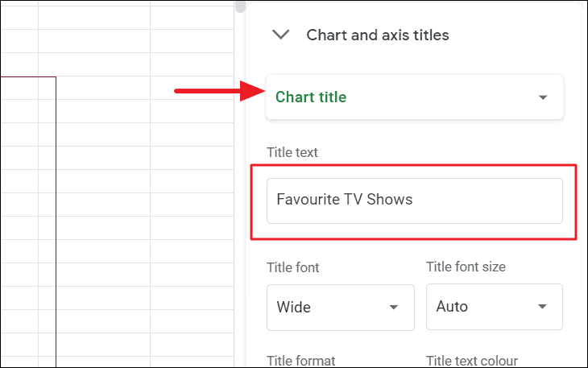The height and width of the screenshot is (368, 588).
Task: Click the Title font label
Action: (x=293, y=267)
